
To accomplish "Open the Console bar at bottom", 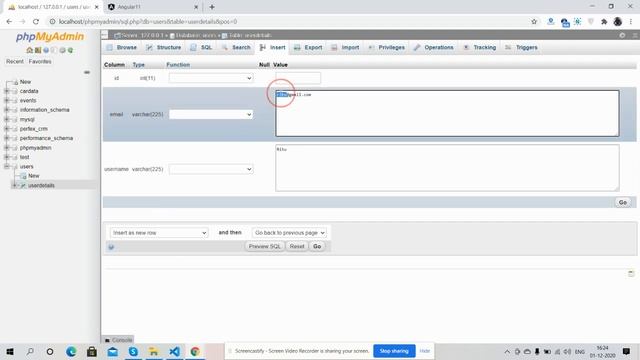I will pos(118,340).
